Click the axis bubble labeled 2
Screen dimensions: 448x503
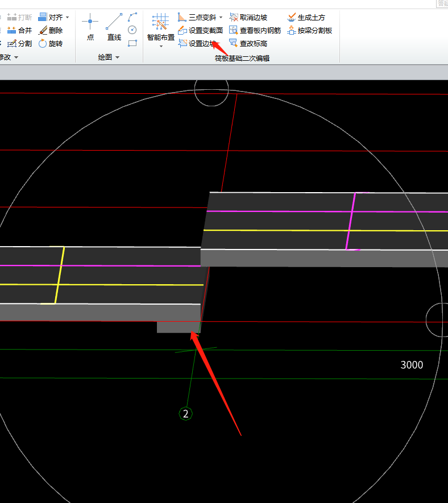(x=185, y=414)
